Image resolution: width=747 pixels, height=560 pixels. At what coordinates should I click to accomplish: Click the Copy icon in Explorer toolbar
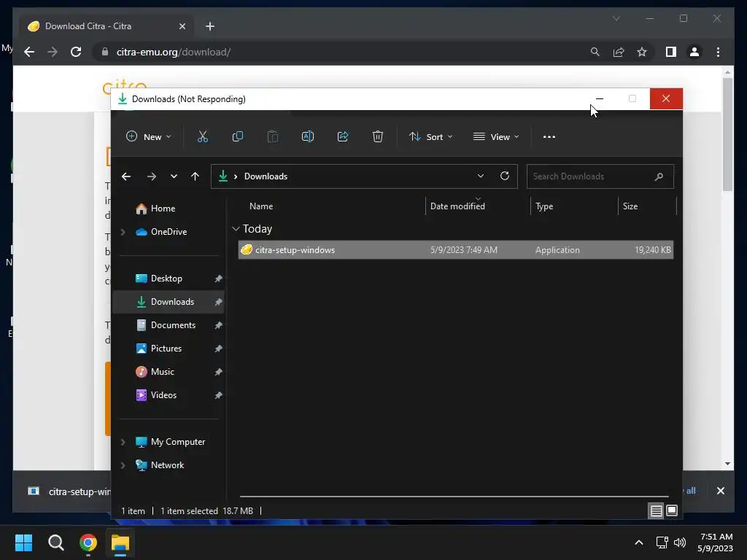point(237,136)
